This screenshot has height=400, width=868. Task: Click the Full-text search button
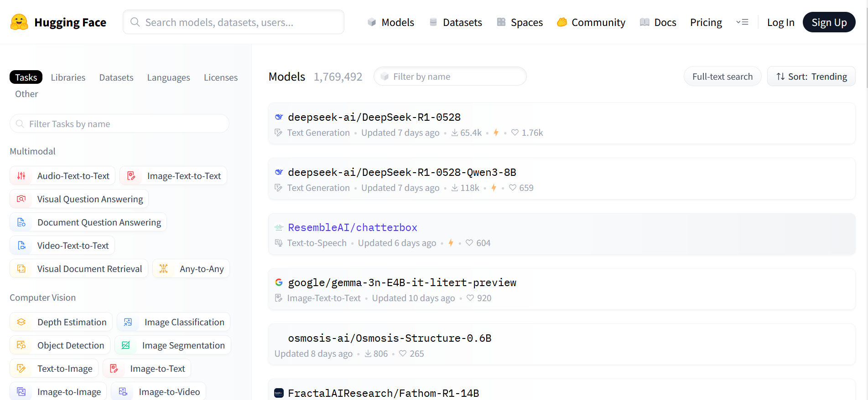[722, 77]
